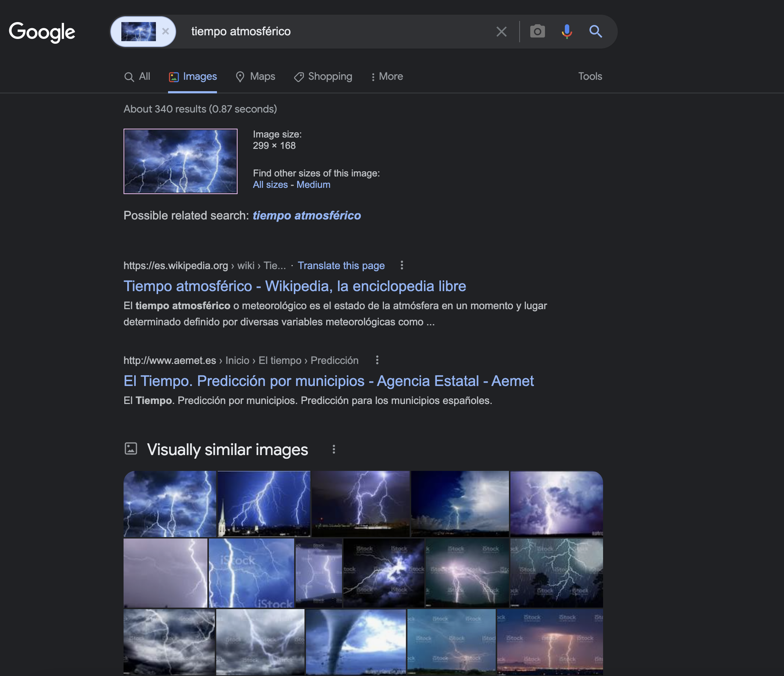Open Tiempo atmosférico Wikipedia result
Screen dimensions: 784x676
pyautogui.click(x=295, y=286)
